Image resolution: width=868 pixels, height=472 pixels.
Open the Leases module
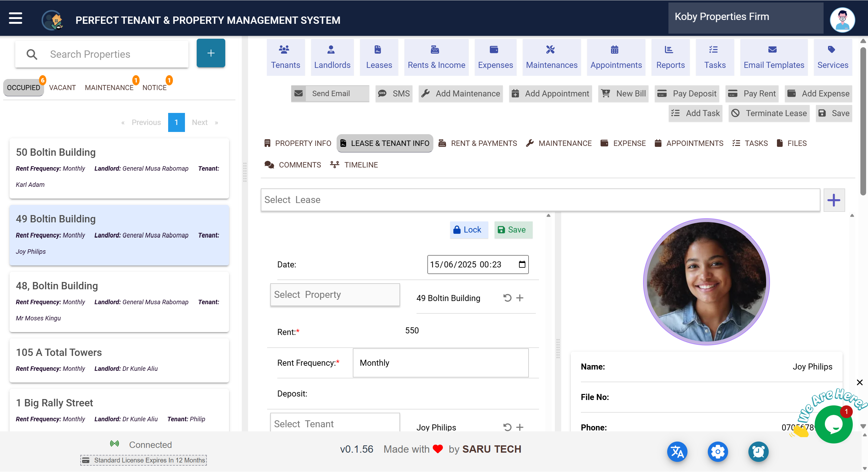(379, 57)
